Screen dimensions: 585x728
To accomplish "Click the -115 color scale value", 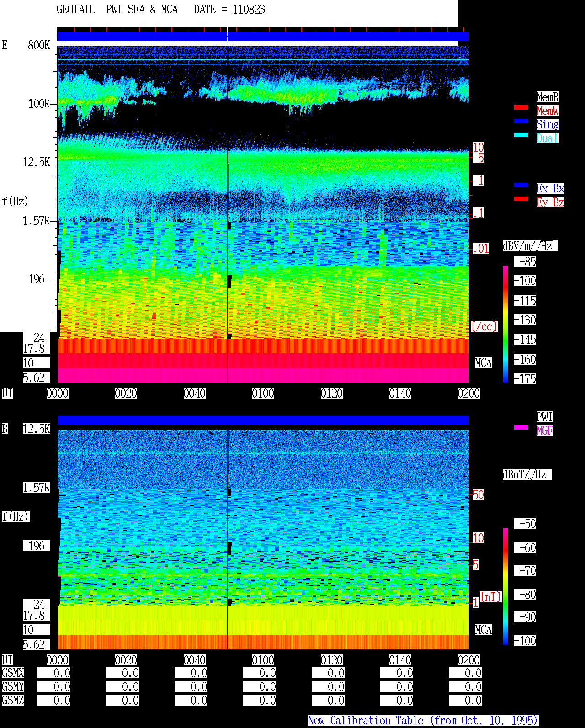I will [x=525, y=301].
